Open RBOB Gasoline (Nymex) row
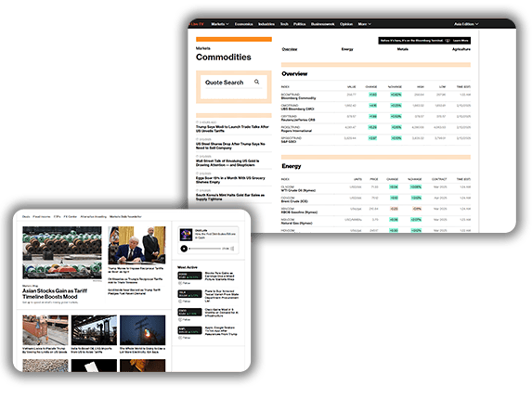 tap(376, 211)
